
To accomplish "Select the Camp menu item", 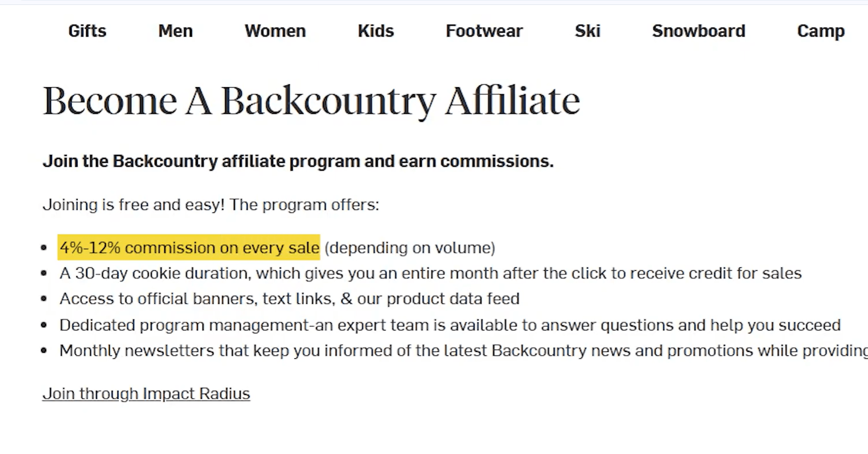I will pyautogui.click(x=820, y=31).
